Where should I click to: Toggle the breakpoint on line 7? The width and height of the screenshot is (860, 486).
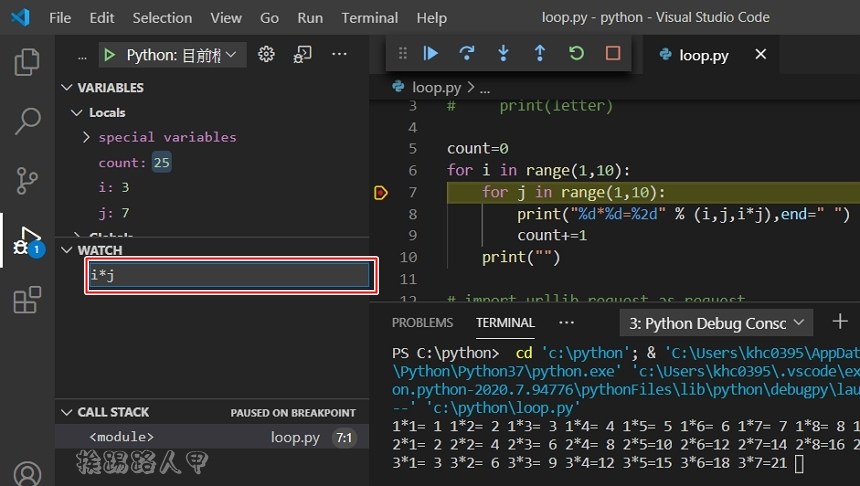click(x=380, y=192)
